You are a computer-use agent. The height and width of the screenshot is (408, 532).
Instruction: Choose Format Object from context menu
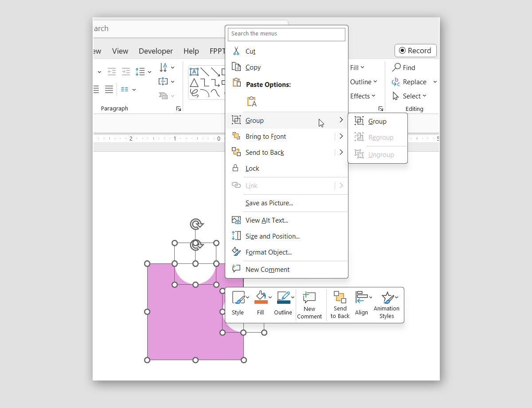click(268, 252)
